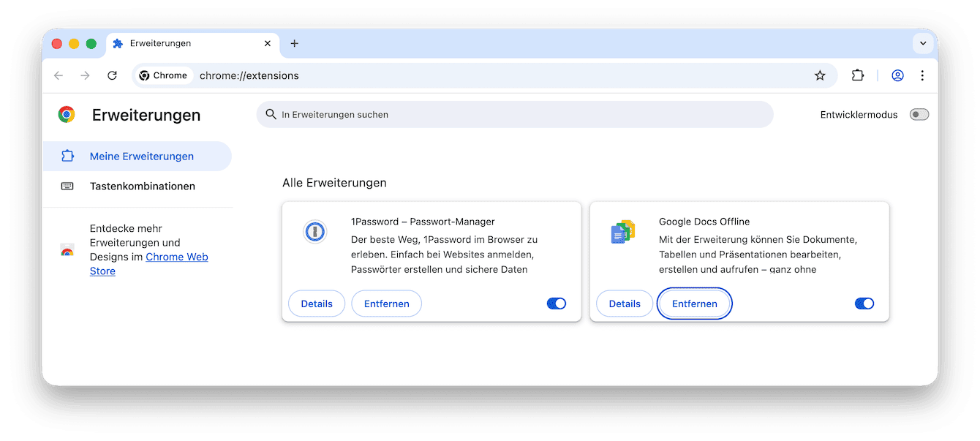980x441 pixels.
Task: Follow the Chrome Web Store link
Action: pyautogui.click(x=176, y=257)
